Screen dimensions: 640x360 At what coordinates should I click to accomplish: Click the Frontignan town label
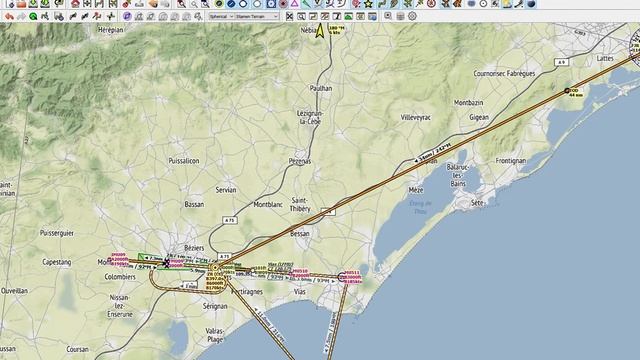511,161
